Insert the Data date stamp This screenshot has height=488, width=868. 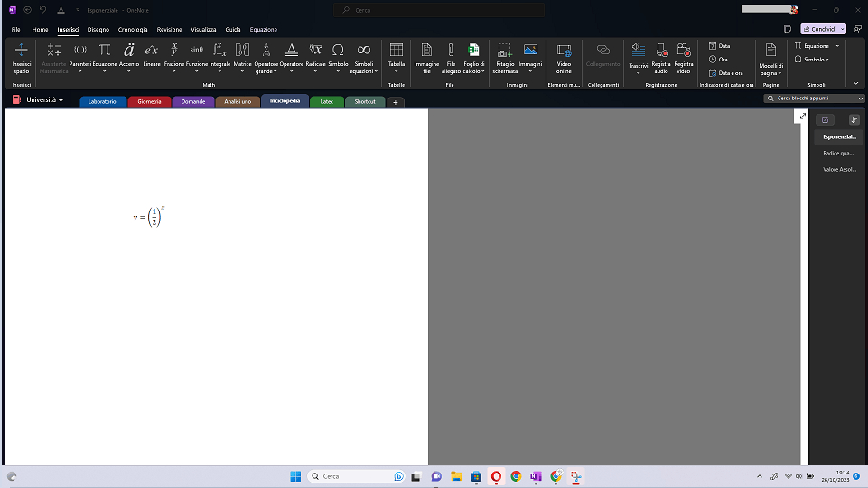coord(720,46)
